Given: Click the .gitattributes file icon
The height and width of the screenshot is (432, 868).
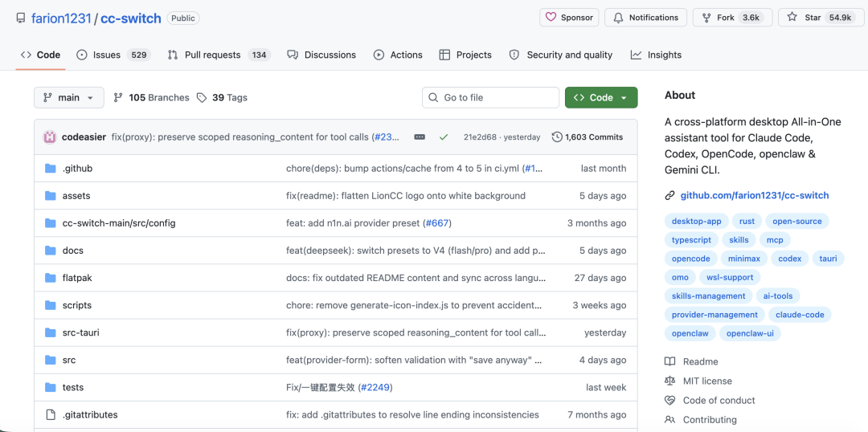Looking at the screenshot, I should 51,415.
